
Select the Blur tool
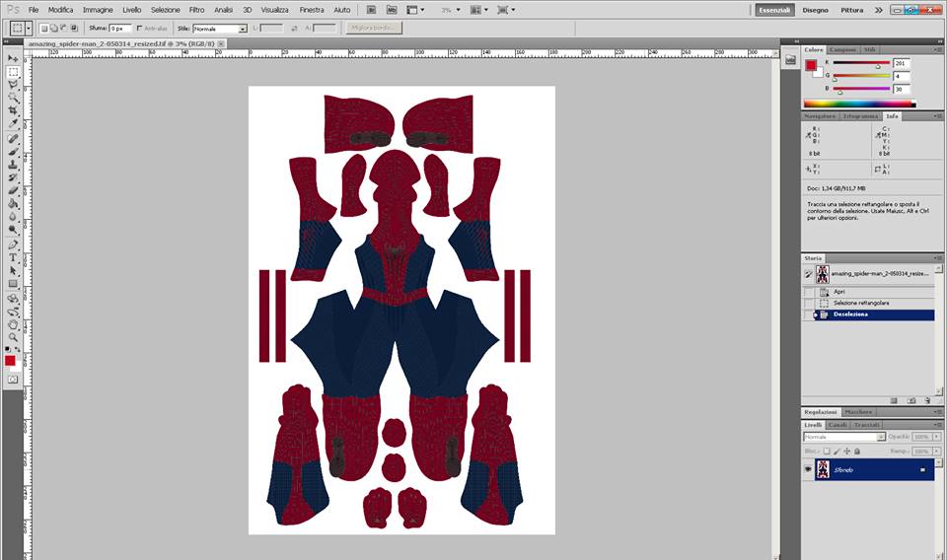[13, 217]
